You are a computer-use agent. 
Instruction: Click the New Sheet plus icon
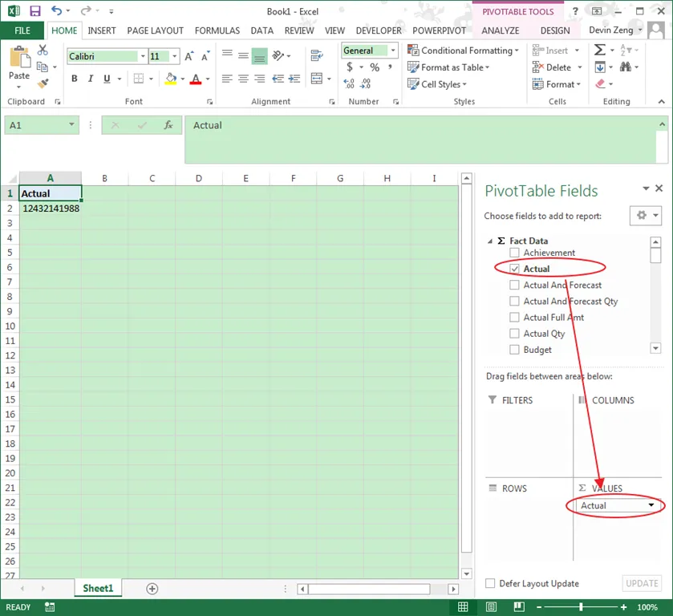[x=152, y=589]
